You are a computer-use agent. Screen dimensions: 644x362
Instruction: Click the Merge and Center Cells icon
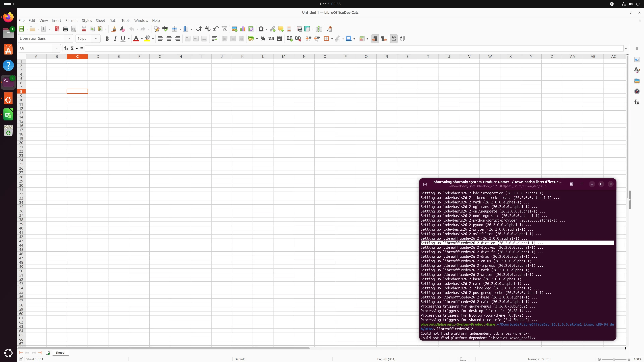tap(225, 39)
